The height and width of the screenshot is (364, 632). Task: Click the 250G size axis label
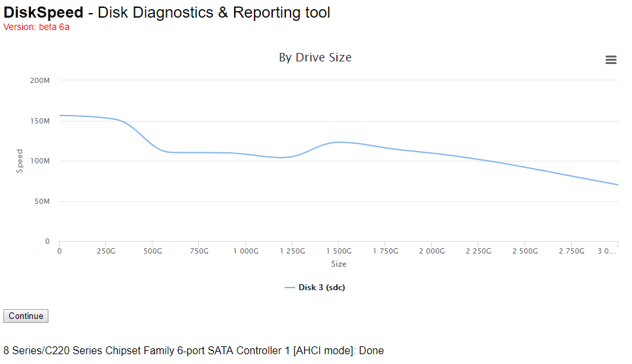pos(106,251)
